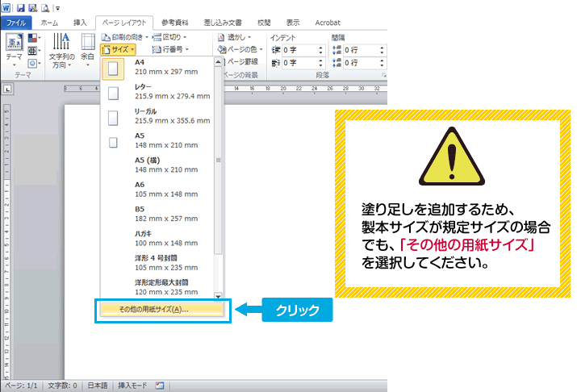Viewport: 577px width, 392px height.
Task: Pick the B5 182 mm x 257 mm size
Action: click(x=160, y=214)
